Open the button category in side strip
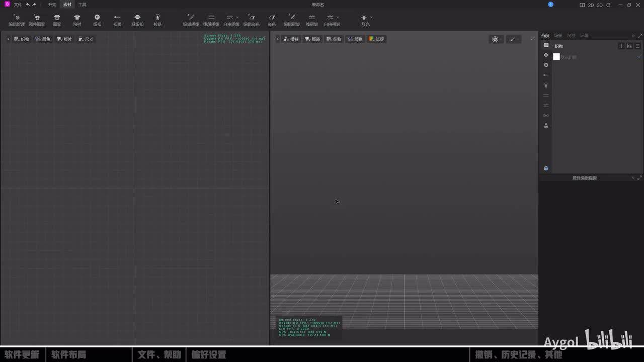This screenshot has height=362, width=644. click(x=546, y=65)
